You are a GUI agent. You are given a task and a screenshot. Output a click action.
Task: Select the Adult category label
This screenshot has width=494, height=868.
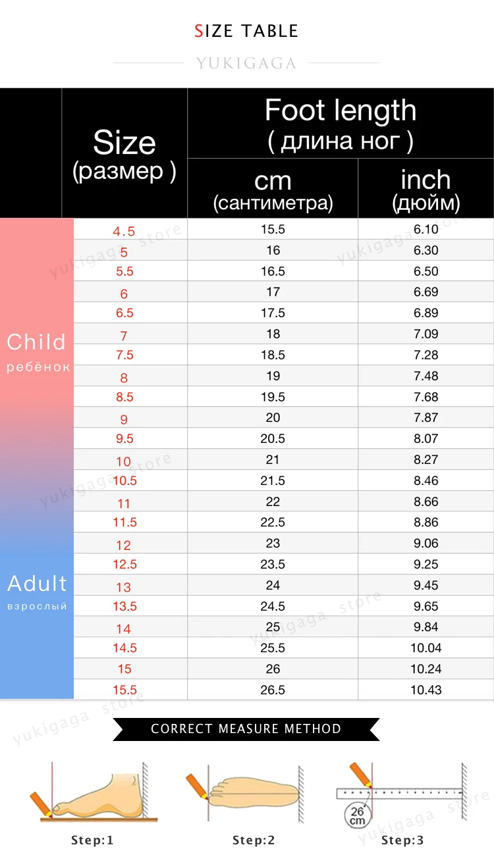pos(37,584)
